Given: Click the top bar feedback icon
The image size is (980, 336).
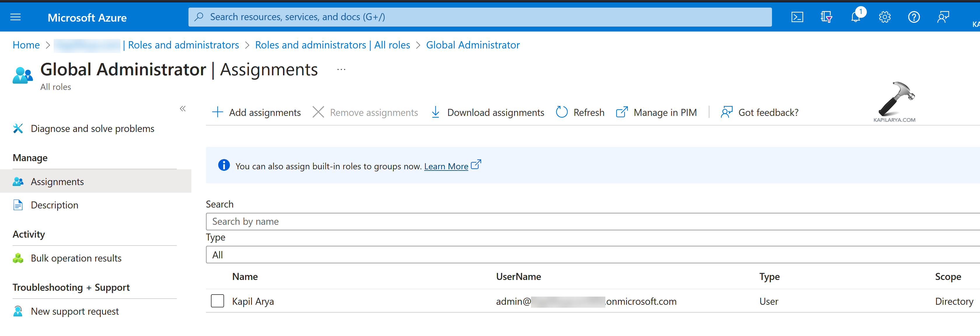Looking at the screenshot, I should (943, 17).
